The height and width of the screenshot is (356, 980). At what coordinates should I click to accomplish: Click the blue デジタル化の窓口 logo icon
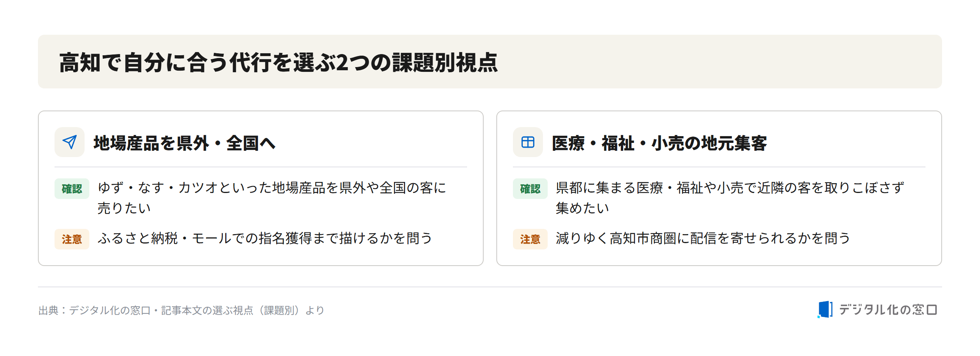coord(825,309)
